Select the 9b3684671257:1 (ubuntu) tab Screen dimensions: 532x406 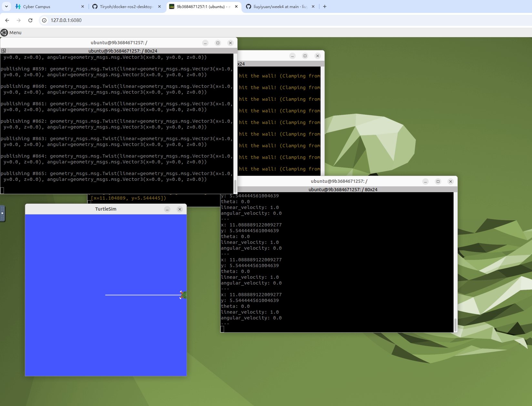[204, 6]
